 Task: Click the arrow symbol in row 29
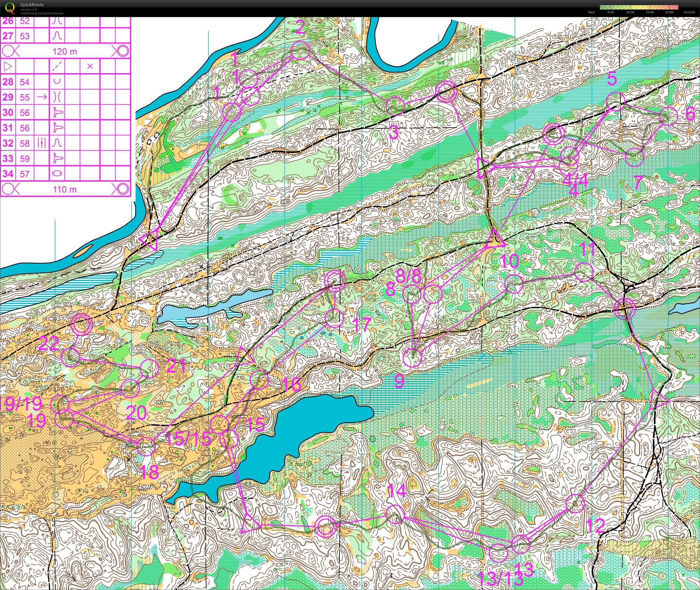click(42, 97)
